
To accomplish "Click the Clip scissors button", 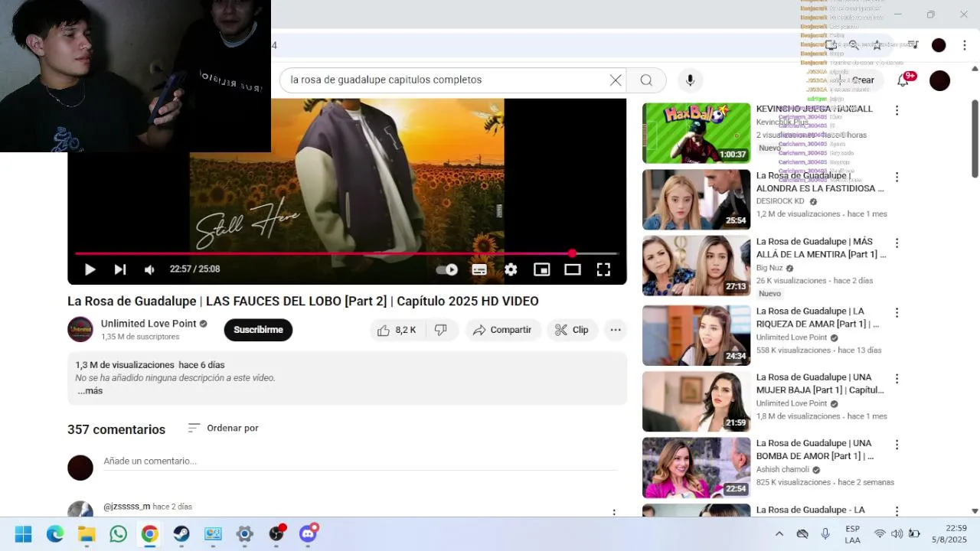I will pos(572,330).
